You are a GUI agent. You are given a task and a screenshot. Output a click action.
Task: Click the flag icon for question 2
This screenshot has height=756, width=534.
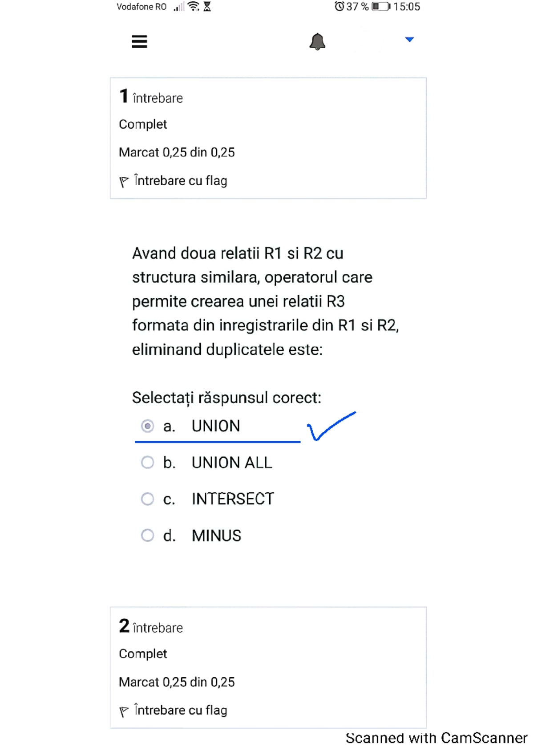pos(124,711)
